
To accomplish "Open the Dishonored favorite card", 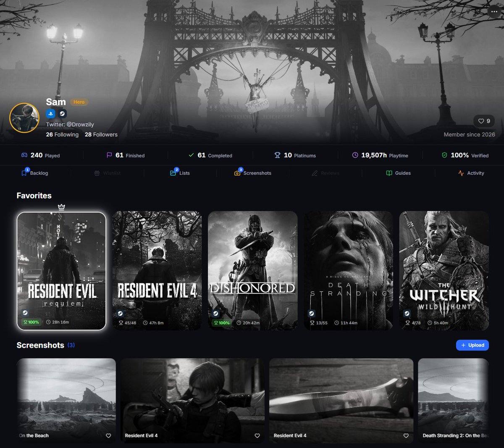I will [253, 271].
